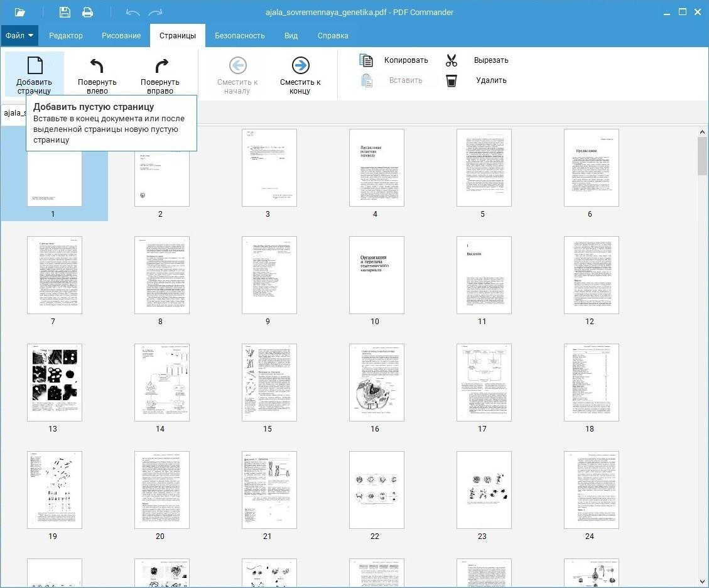709x588 pixels.
Task: Select page 5 thumbnail
Action: tap(484, 167)
